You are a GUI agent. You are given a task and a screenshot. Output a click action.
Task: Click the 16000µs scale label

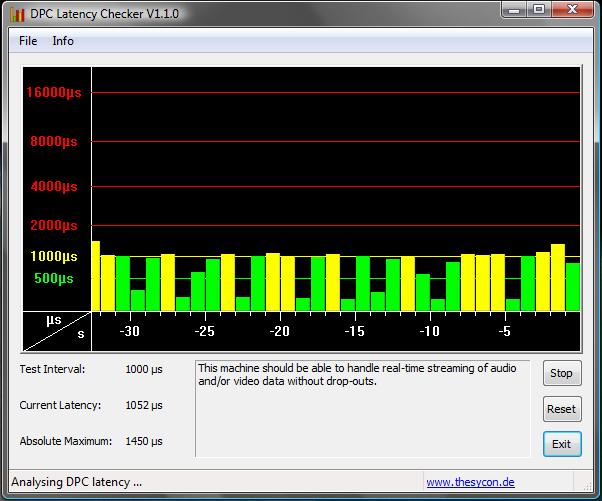click(x=54, y=92)
